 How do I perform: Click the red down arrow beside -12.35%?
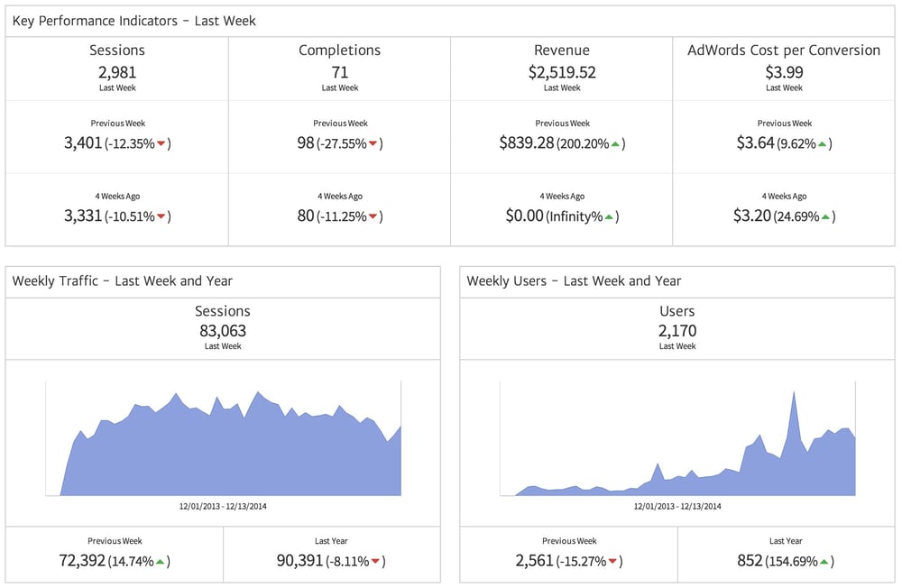[x=161, y=143]
